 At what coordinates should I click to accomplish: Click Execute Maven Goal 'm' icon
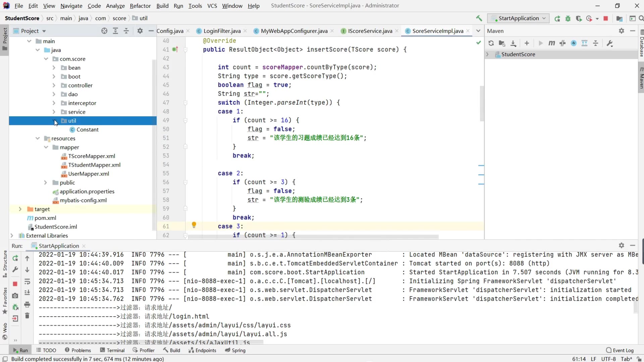coord(552,43)
